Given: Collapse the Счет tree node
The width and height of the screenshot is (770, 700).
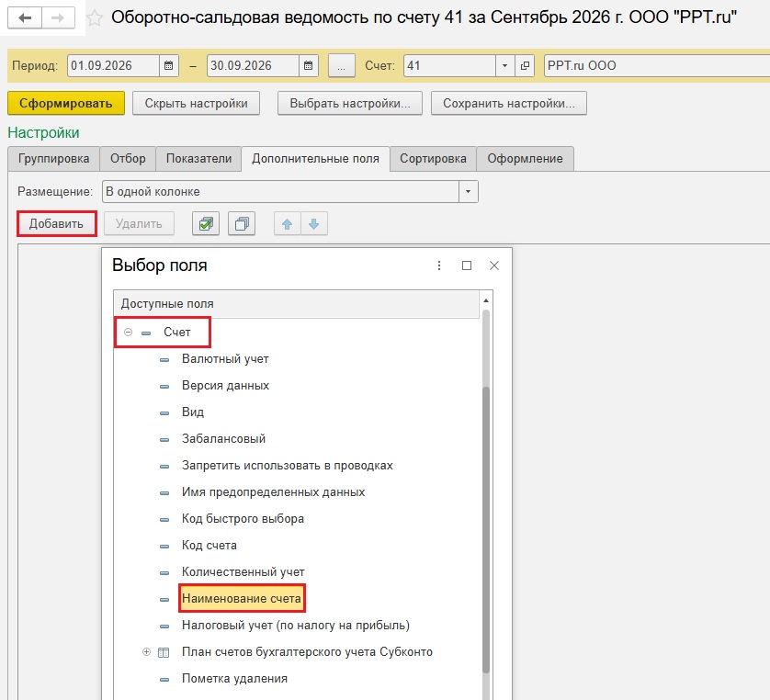Looking at the screenshot, I should click(x=128, y=333).
